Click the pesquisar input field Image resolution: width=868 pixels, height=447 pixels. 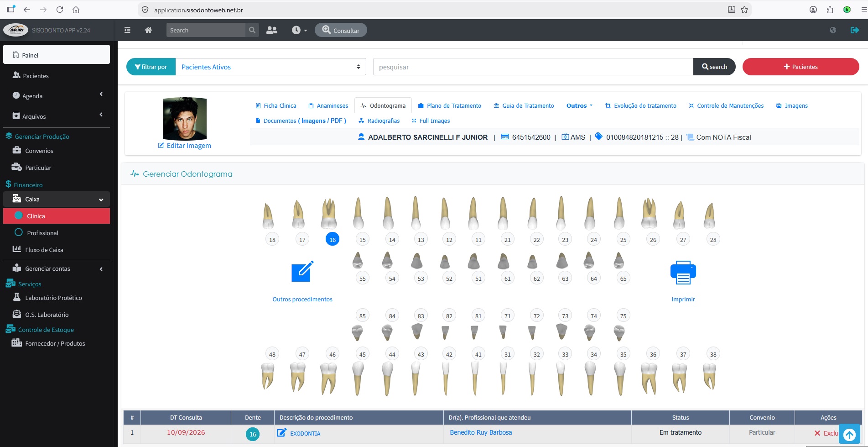point(533,67)
